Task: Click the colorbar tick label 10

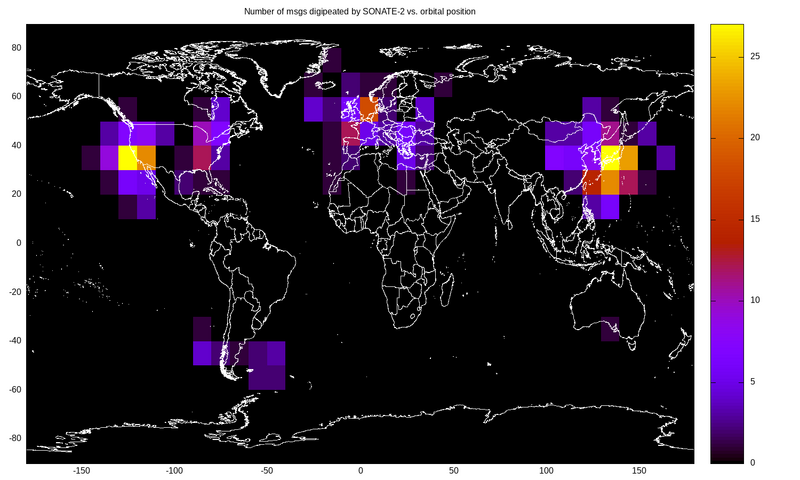Action: (x=755, y=300)
